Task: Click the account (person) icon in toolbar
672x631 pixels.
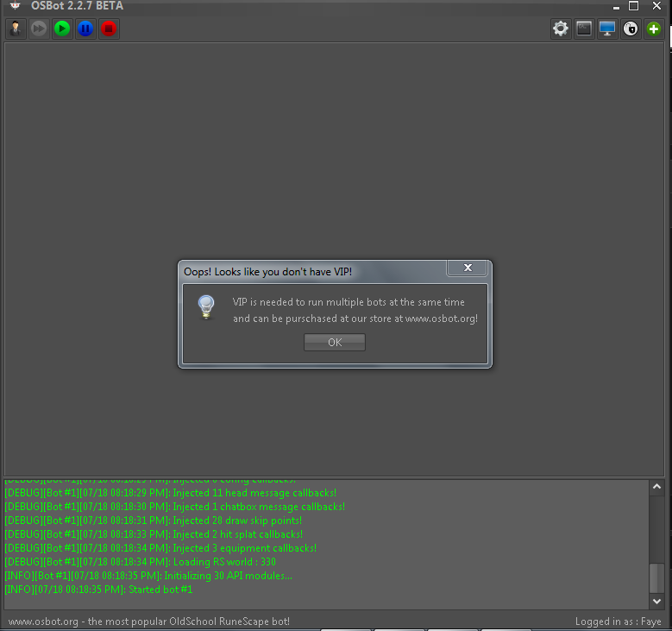Action: [16, 28]
